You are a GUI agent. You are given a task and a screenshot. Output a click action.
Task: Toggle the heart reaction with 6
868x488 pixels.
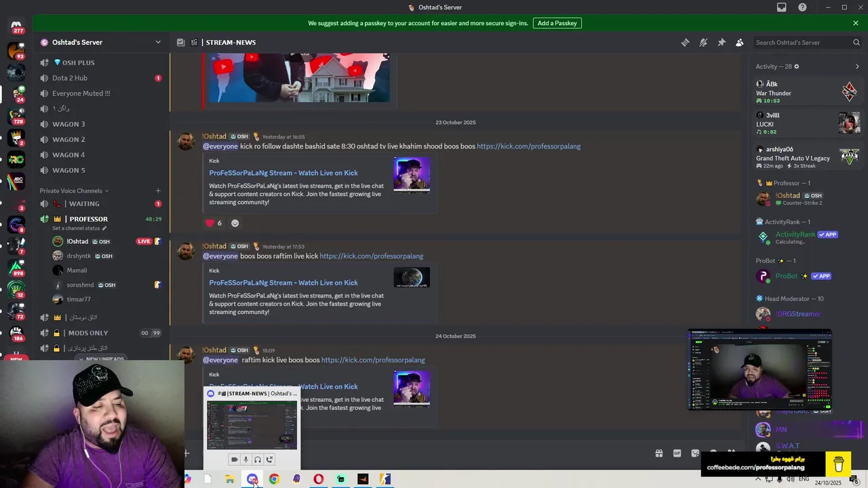tap(214, 223)
